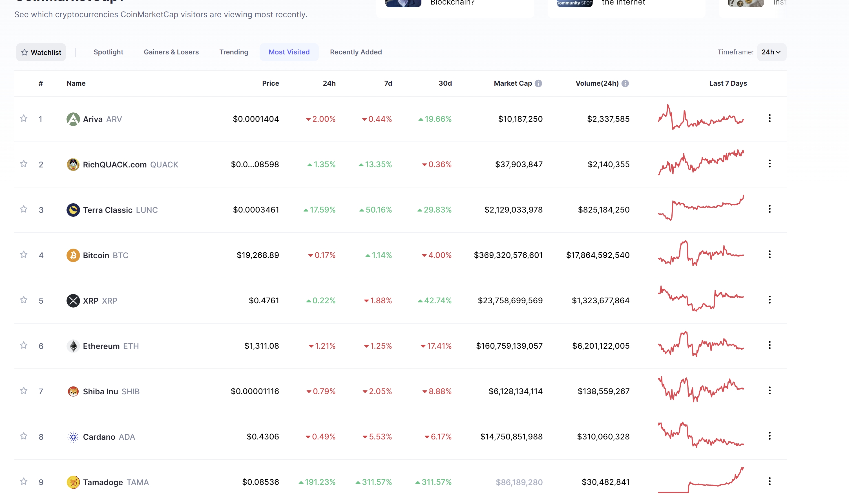The width and height of the screenshot is (849, 504).
Task: Open Market Cap info tooltip icon
Action: point(538,83)
